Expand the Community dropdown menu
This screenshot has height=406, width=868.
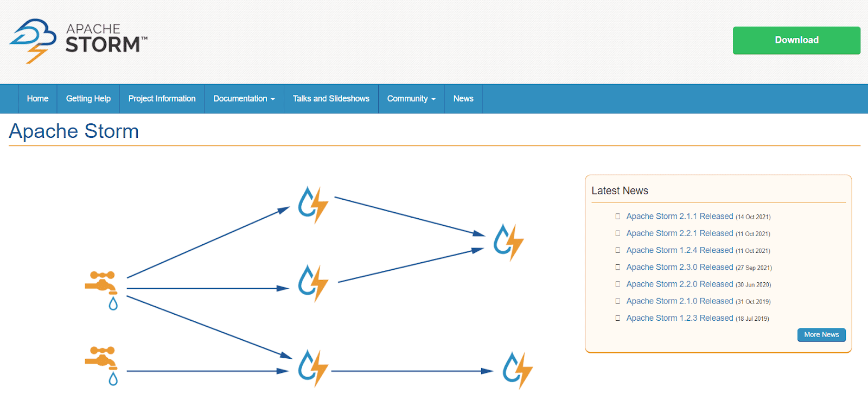pyautogui.click(x=411, y=98)
